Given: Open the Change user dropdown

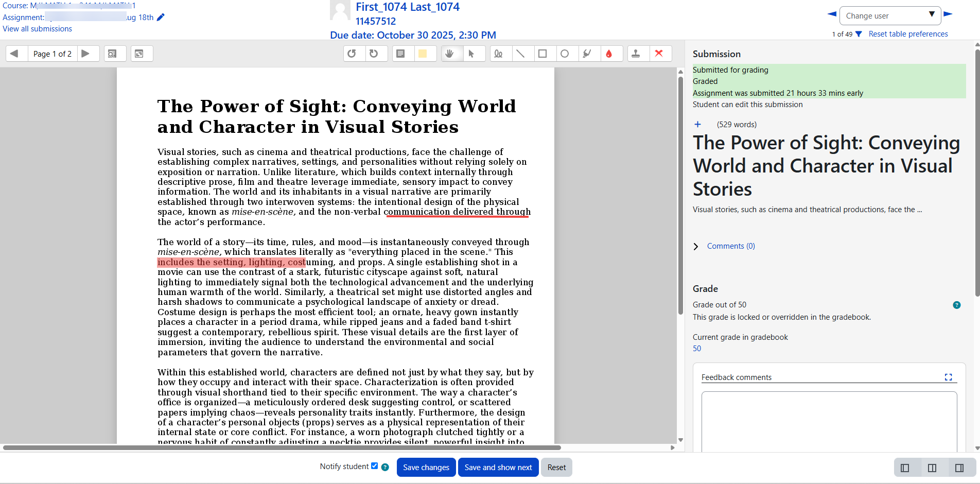Looking at the screenshot, I should tap(890, 16).
